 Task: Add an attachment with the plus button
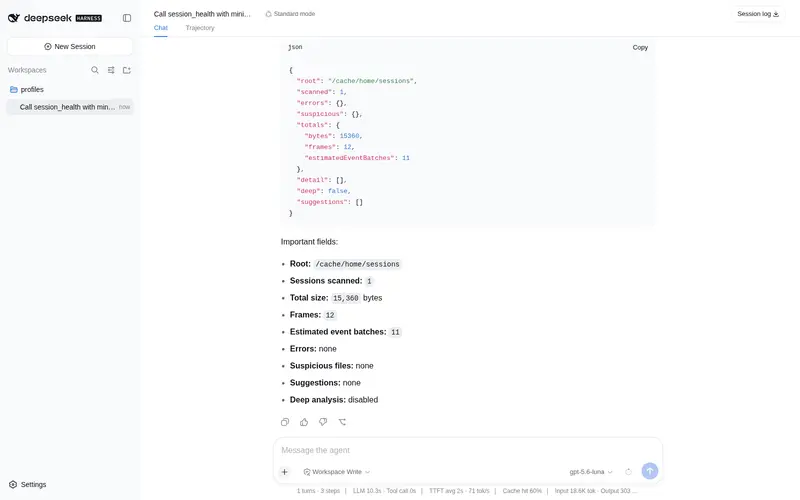coord(285,472)
